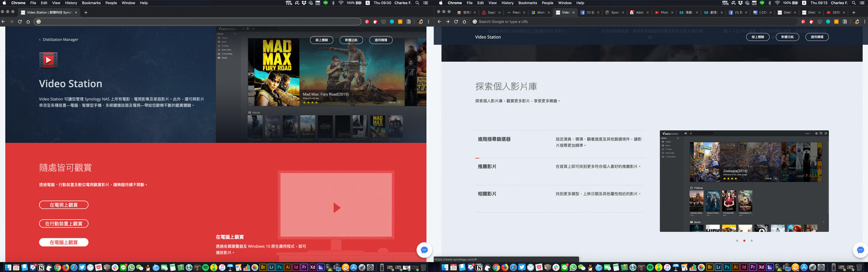Open the Window menu in the left menu bar
The image size is (868, 272).
pyautogui.click(x=128, y=3)
